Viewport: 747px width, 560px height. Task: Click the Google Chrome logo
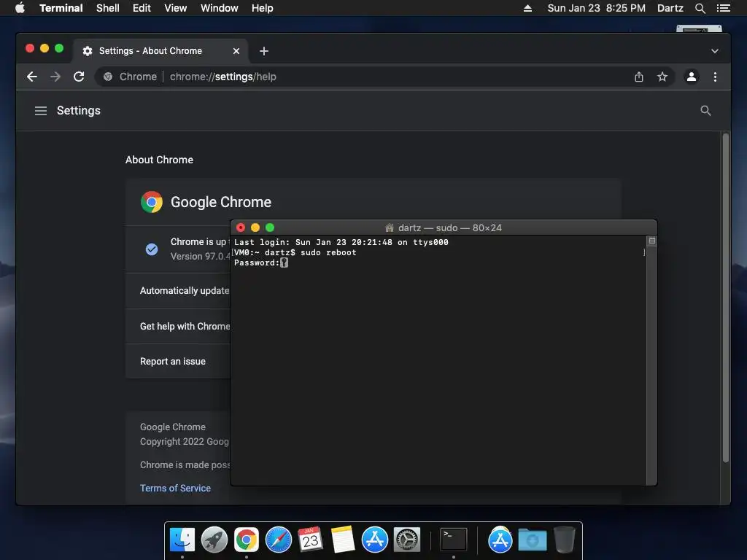click(152, 202)
